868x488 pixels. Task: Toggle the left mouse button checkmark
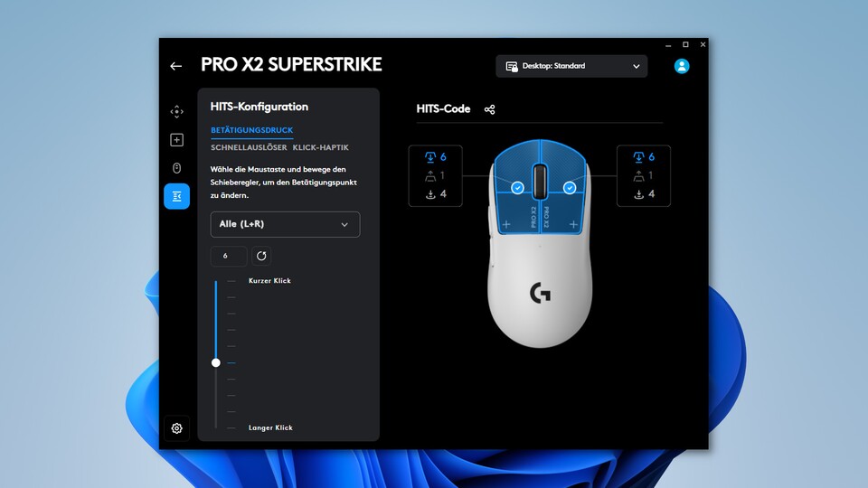(517, 188)
